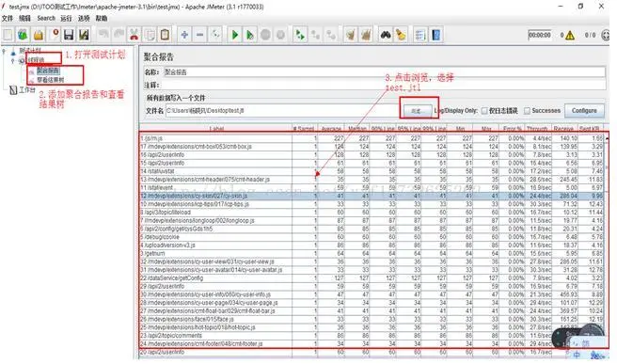The height and width of the screenshot is (364, 617).
Task: Open the 文件 menu
Action: coord(8,18)
